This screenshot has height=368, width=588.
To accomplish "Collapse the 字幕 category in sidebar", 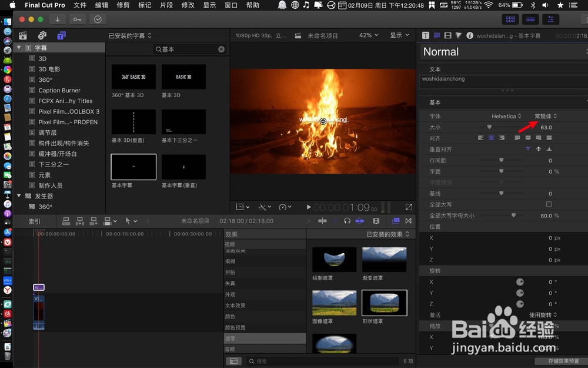I will tap(19, 48).
